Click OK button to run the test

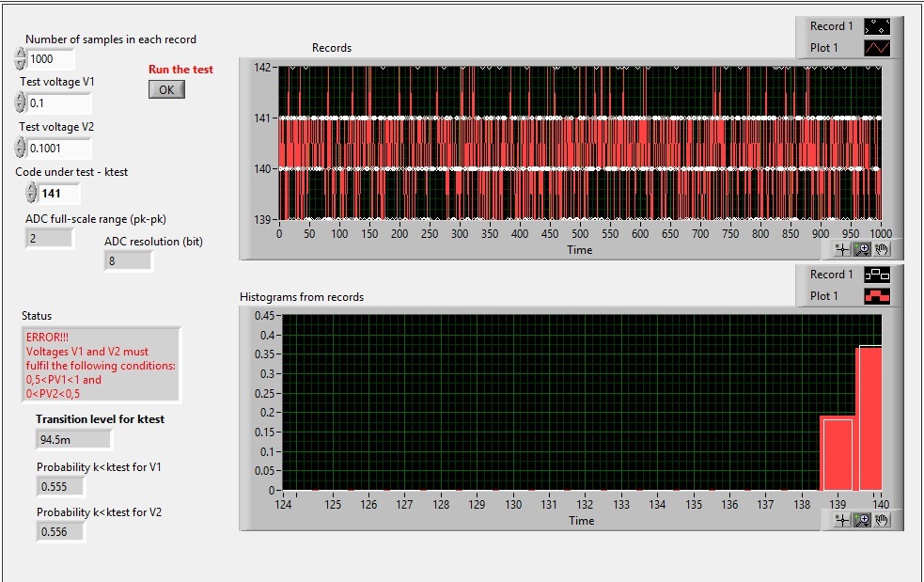[166, 89]
